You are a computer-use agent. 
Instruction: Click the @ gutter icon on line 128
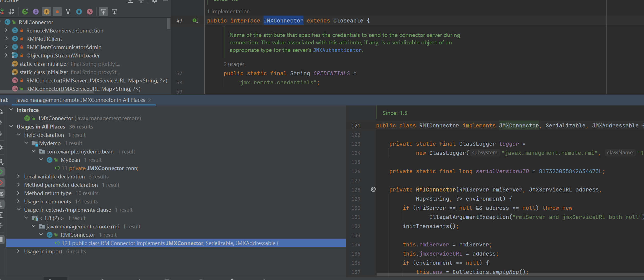coord(373,190)
